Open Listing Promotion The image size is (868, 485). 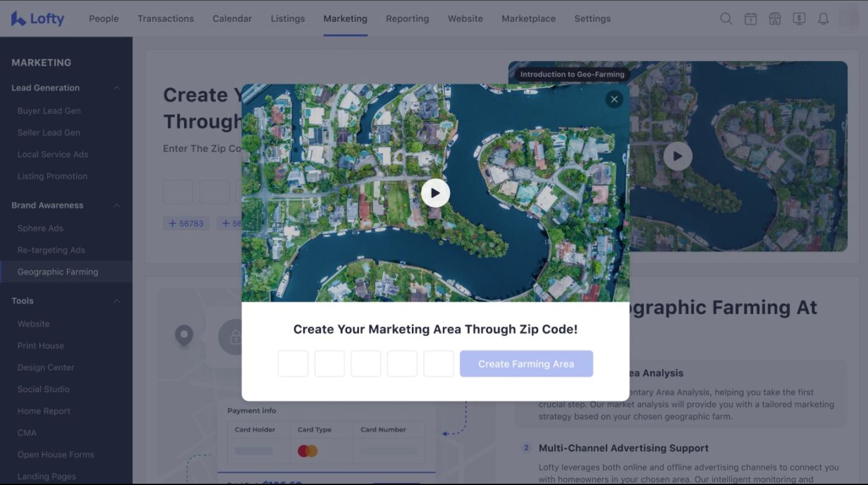click(52, 176)
